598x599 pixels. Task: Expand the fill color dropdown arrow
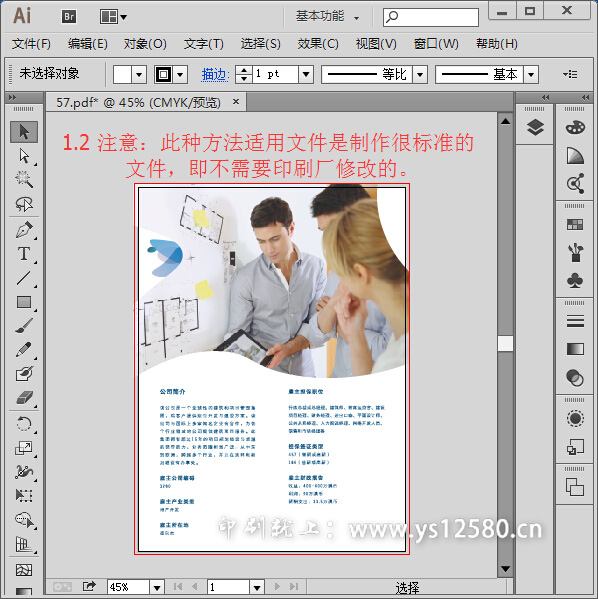click(x=139, y=74)
